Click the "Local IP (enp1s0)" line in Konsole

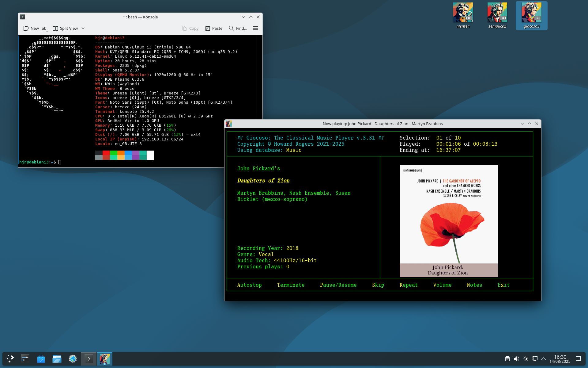point(139,139)
